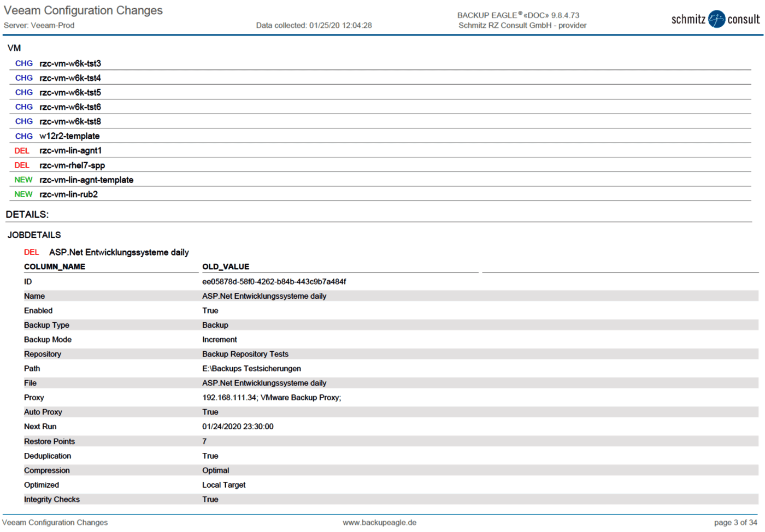Click the JOBDETAILS section heading
Screen dimensions: 765x532
coord(34,235)
